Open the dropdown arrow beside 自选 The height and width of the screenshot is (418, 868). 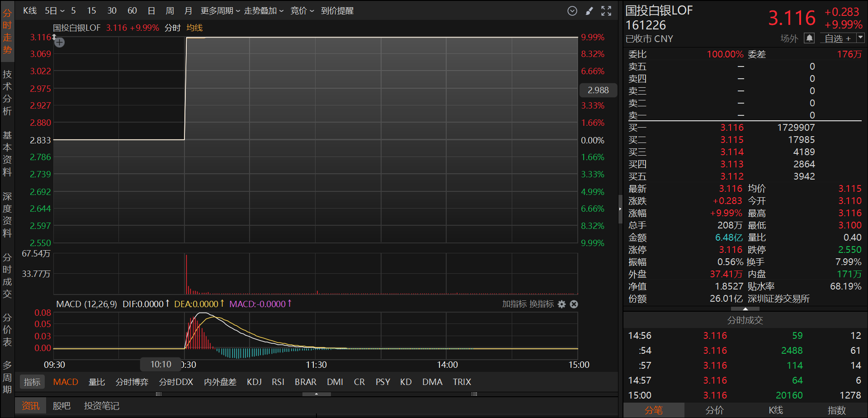tap(860, 38)
